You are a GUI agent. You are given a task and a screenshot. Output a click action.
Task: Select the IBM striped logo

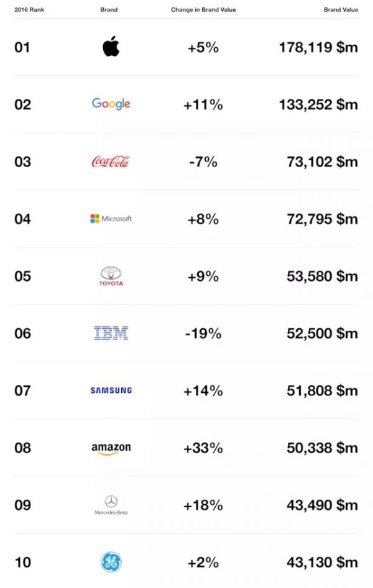click(111, 333)
